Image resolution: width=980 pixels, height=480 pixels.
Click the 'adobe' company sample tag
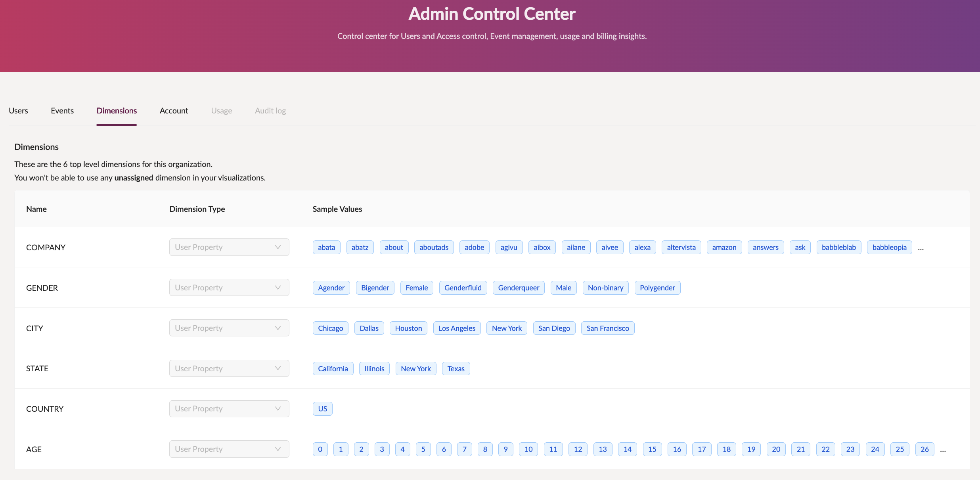pyautogui.click(x=474, y=247)
